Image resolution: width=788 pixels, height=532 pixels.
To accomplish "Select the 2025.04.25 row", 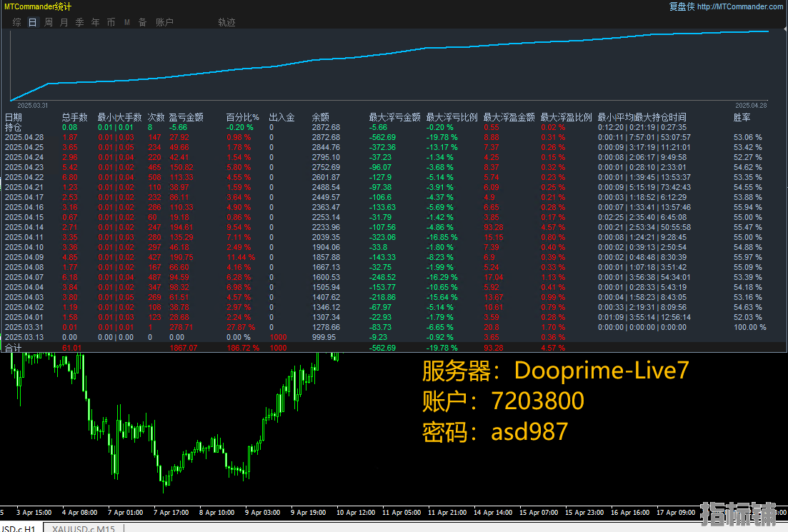I will coord(394,147).
